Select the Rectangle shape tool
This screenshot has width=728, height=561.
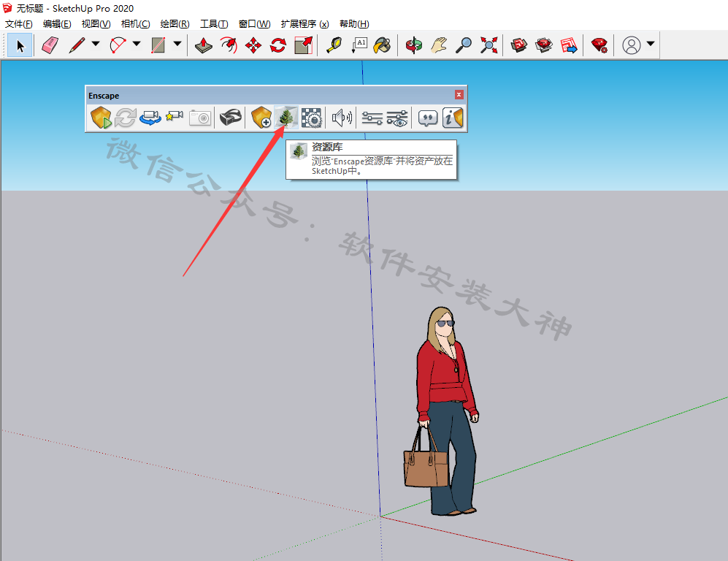[x=158, y=45]
